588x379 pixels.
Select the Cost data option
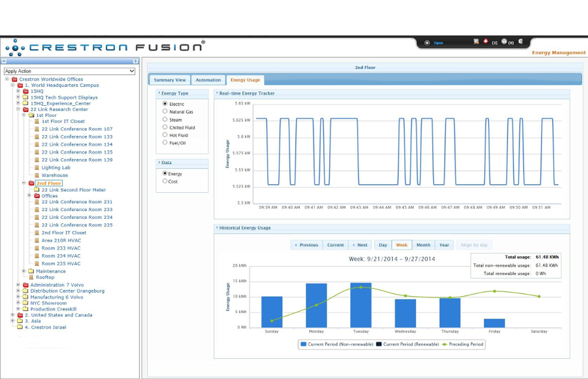(x=165, y=181)
